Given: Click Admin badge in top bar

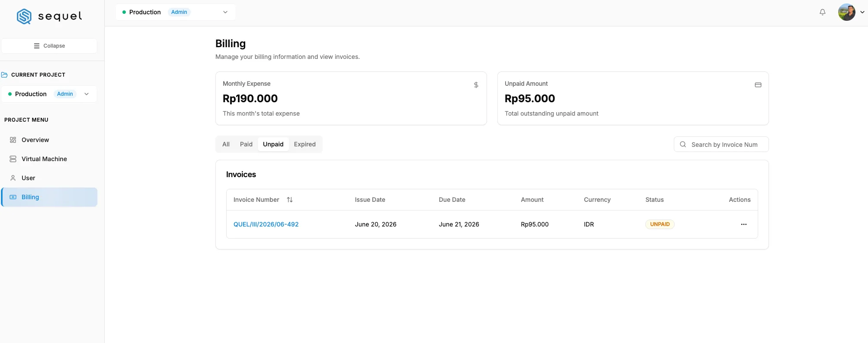Looking at the screenshot, I should pos(179,12).
